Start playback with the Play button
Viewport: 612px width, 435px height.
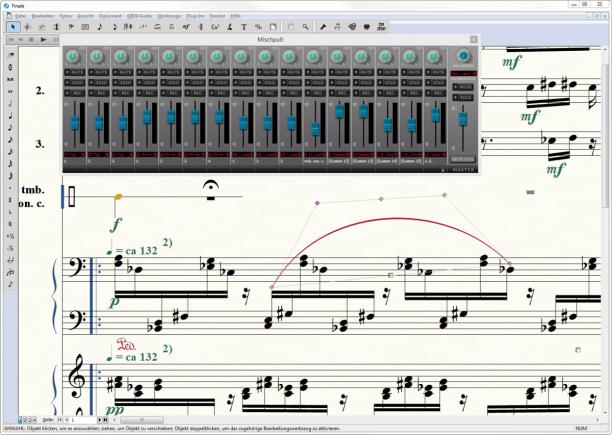click(x=44, y=39)
